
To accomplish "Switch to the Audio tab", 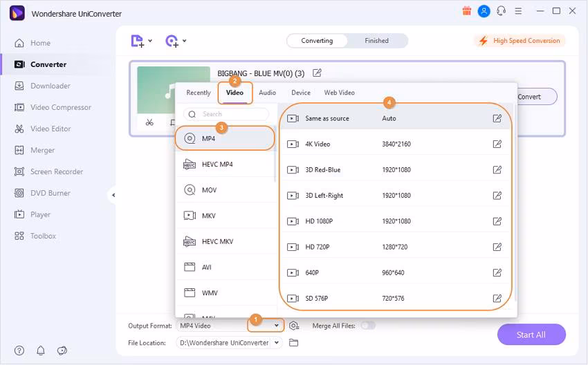I will [268, 93].
